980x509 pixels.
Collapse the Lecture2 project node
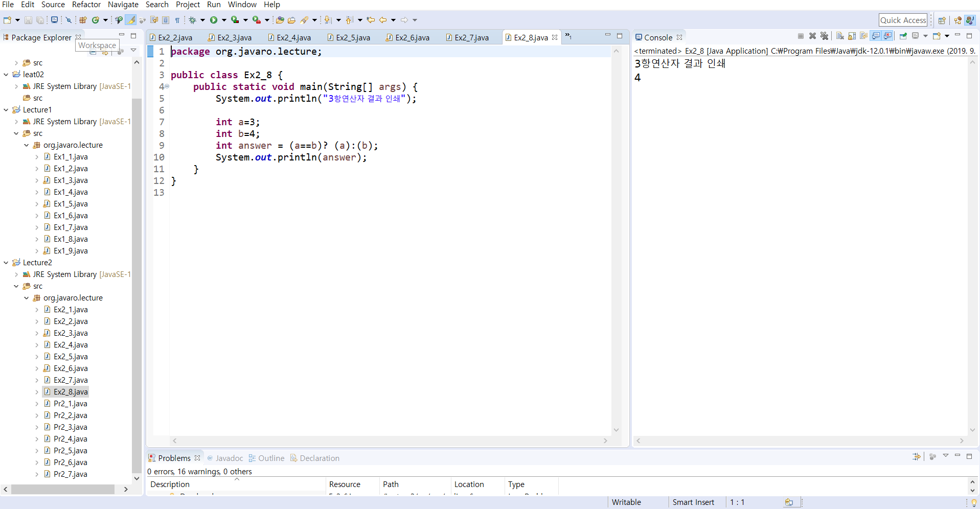(x=6, y=263)
